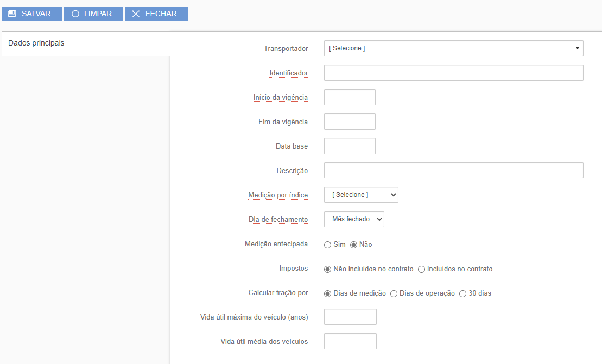The height and width of the screenshot is (364, 602).
Task: Select Dias de operação radio button
Action: 394,293
